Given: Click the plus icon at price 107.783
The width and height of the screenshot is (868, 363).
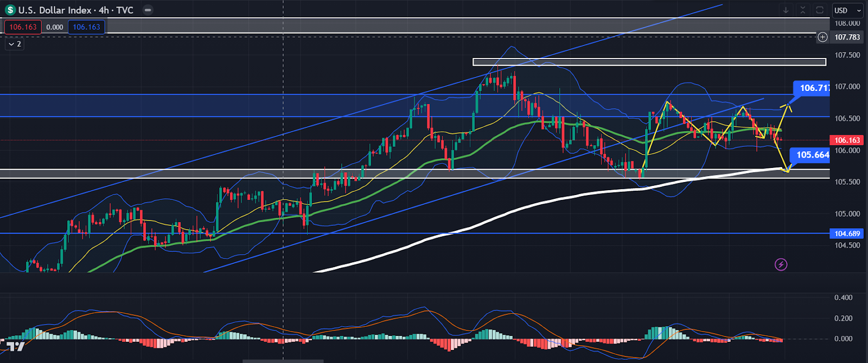Looking at the screenshot, I should point(822,37).
